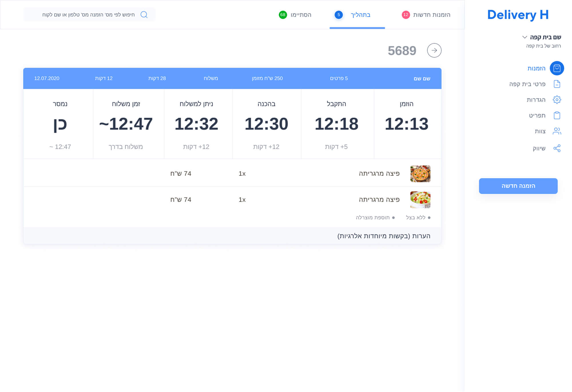
Task: Open the menu clipboard icon
Action: [x=557, y=115]
